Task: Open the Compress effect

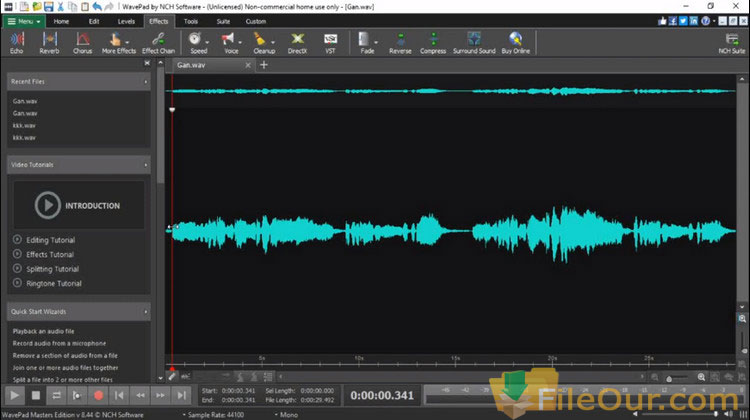Action: [x=433, y=42]
